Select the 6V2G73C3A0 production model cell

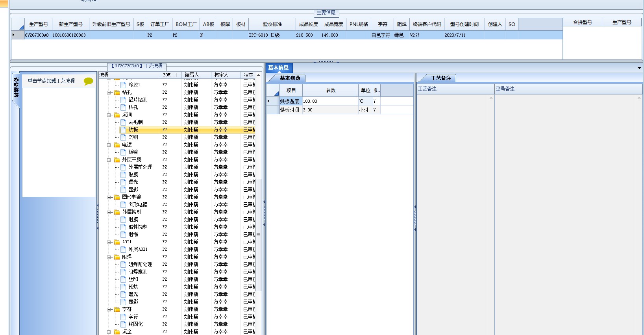pos(38,35)
